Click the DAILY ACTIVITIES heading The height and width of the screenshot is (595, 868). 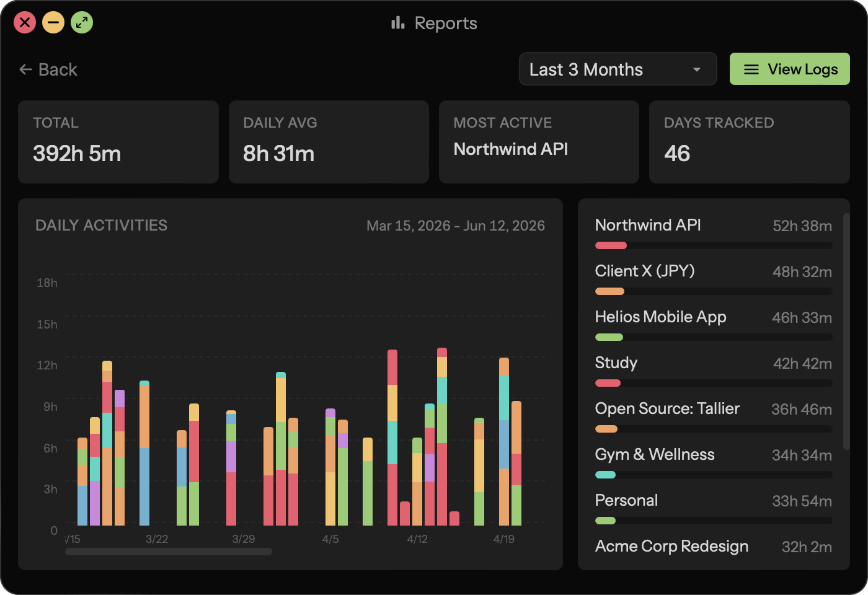[101, 226]
